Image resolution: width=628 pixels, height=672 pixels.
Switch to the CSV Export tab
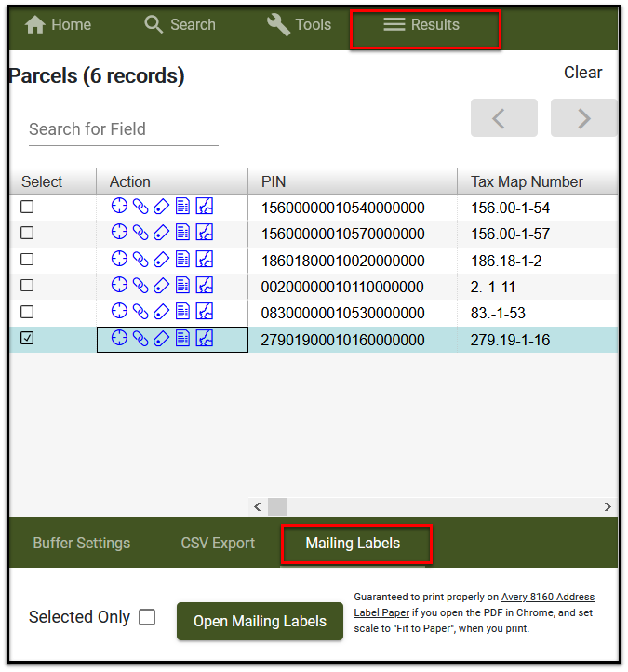pyautogui.click(x=218, y=544)
